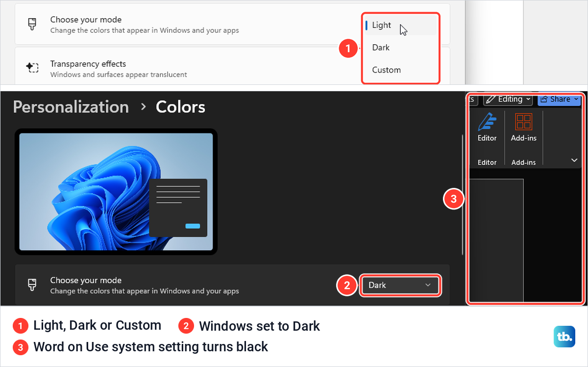This screenshot has height=367, width=588.
Task: Click the Share button in Word
Action: 559,99
